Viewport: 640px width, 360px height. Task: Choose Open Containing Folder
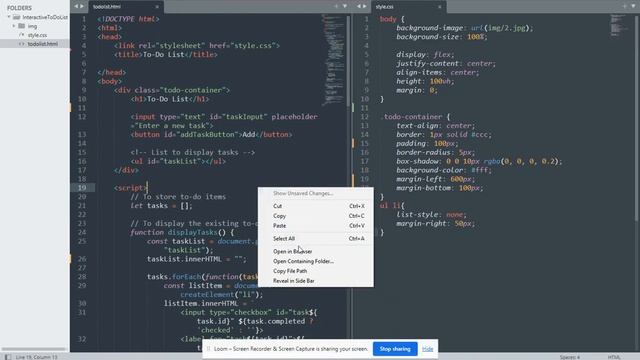click(x=316, y=261)
